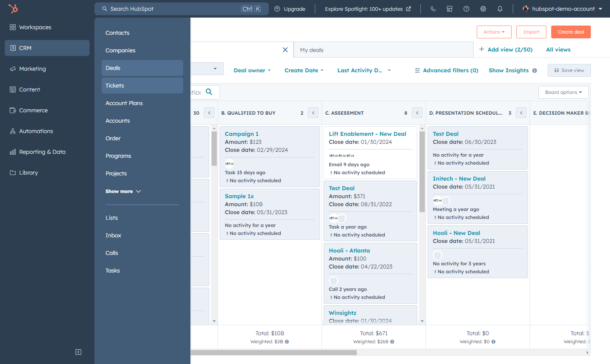Select Contacts in the CRM submenu
Image resolution: width=610 pixels, height=364 pixels.
[x=142, y=33]
